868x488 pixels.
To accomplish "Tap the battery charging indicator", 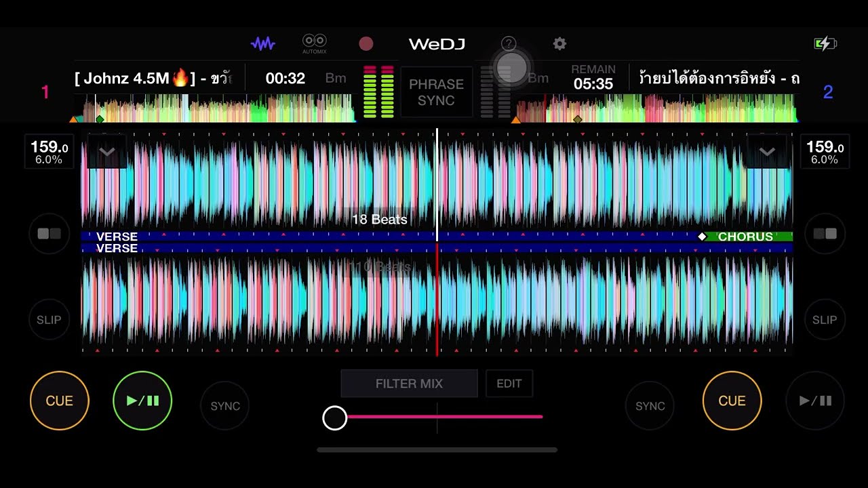I will click(x=825, y=44).
